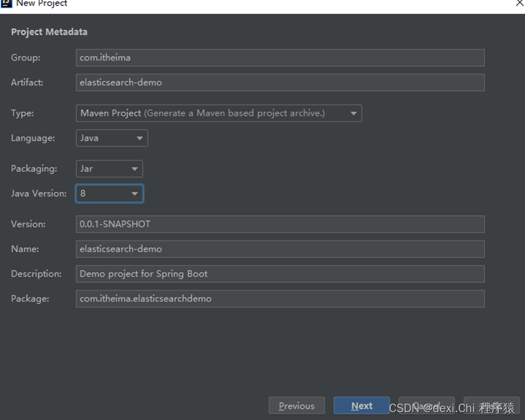Click the Java Version dropdown arrow
The width and height of the screenshot is (525, 420).
[x=135, y=193]
